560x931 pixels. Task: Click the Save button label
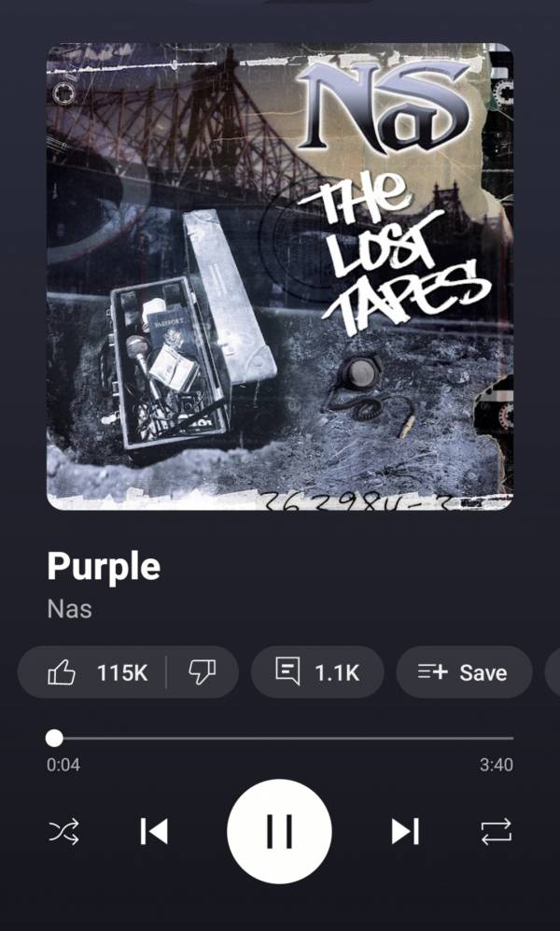pyautogui.click(x=483, y=672)
